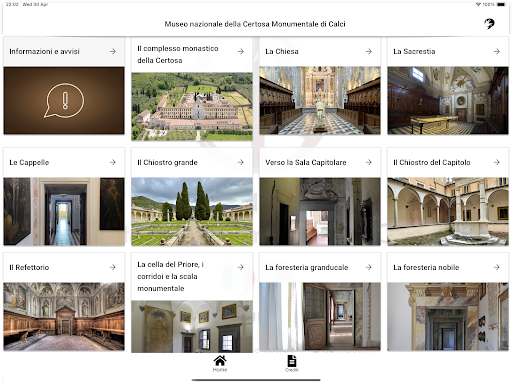This screenshot has width=512, height=384.
Task: Click arrow next to Il complesso monastico
Action: [241, 51]
